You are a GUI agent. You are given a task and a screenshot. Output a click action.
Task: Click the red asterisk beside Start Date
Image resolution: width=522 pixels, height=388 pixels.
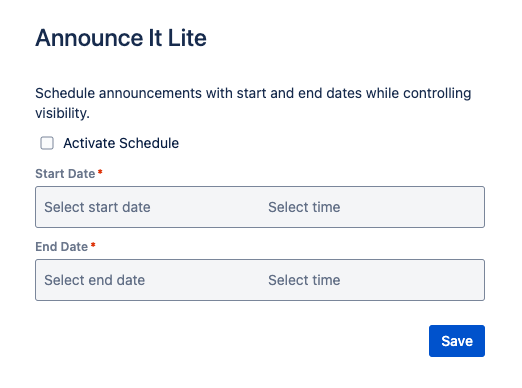coord(100,172)
